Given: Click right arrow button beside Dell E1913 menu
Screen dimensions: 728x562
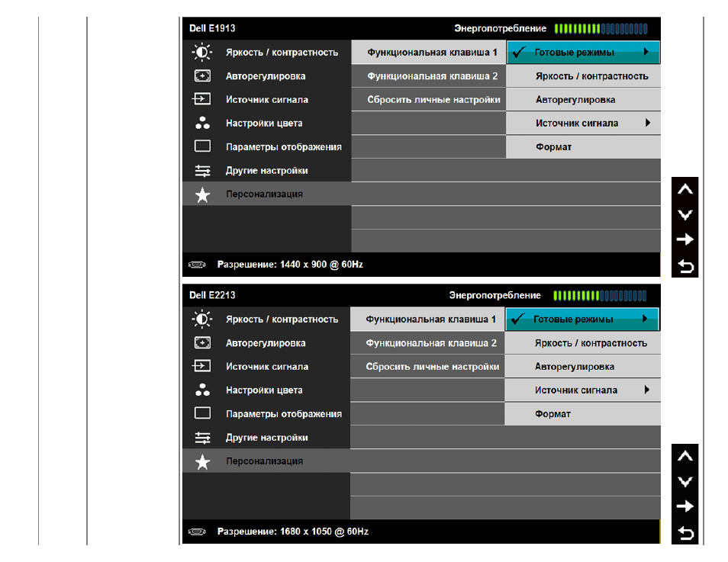Looking at the screenshot, I should [x=685, y=239].
